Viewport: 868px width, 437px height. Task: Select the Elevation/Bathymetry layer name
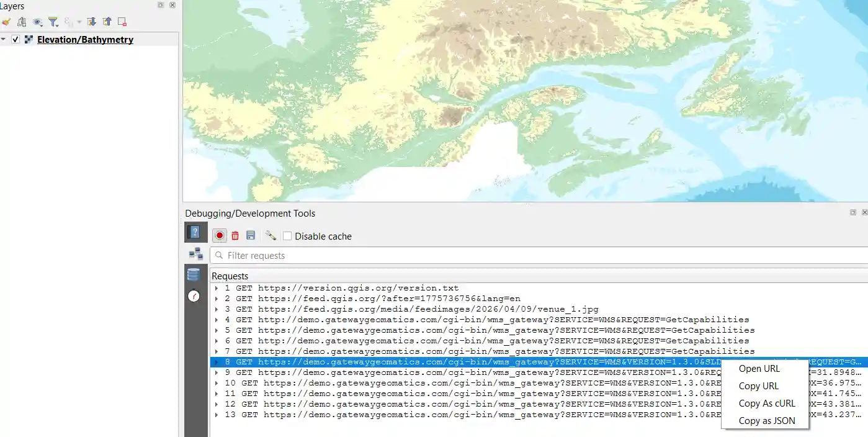click(x=85, y=40)
